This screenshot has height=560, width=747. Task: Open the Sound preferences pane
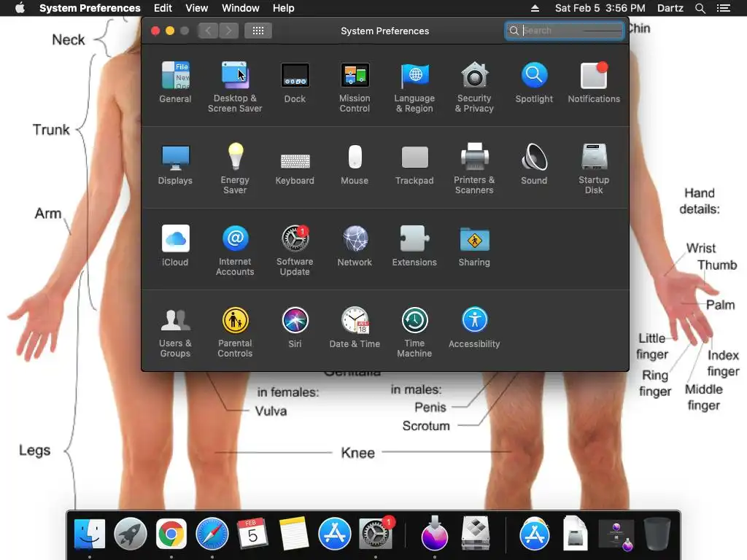pyautogui.click(x=534, y=164)
